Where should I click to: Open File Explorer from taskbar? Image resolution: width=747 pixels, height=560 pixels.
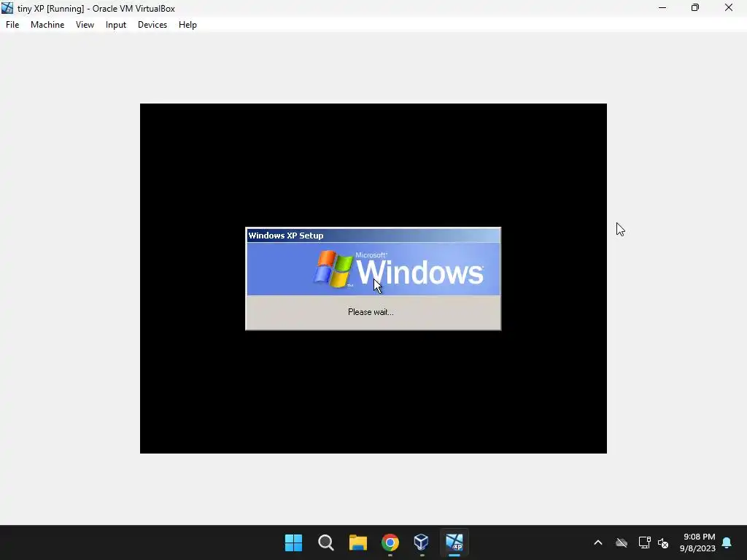pos(357,542)
